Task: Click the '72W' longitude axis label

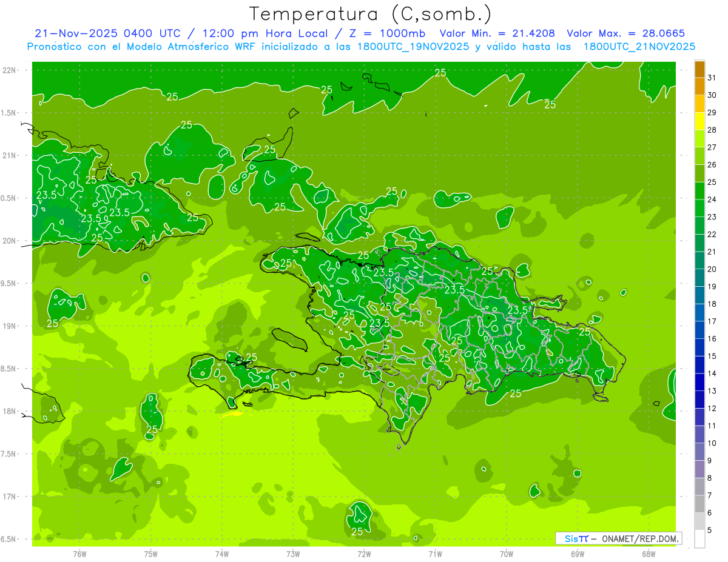Action: click(x=364, y=554)
